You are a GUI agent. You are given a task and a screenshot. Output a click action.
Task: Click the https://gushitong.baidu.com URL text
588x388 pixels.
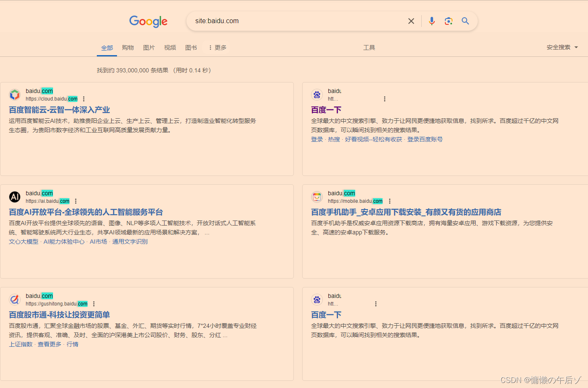[x=57, y=304]
